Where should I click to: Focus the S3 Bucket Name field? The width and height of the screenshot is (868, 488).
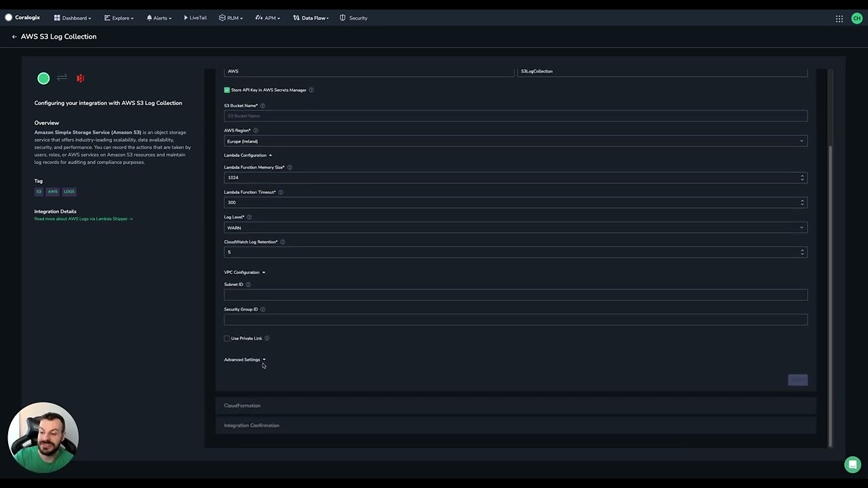515,116
